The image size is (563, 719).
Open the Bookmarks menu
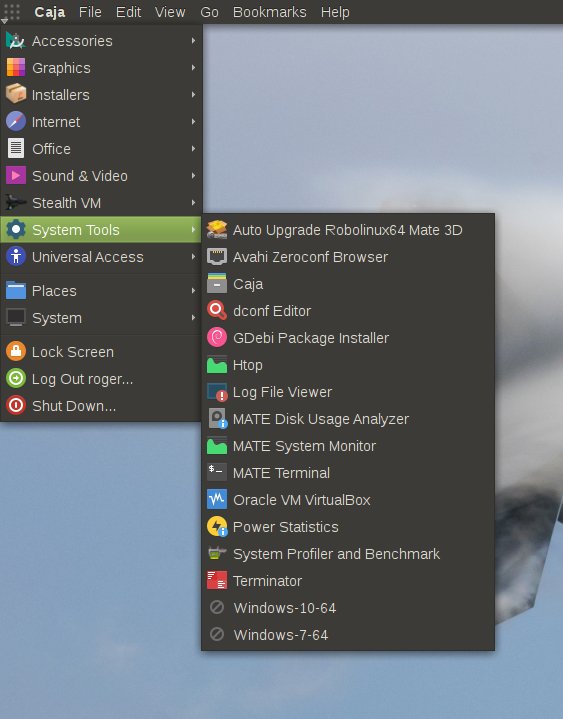269,12
